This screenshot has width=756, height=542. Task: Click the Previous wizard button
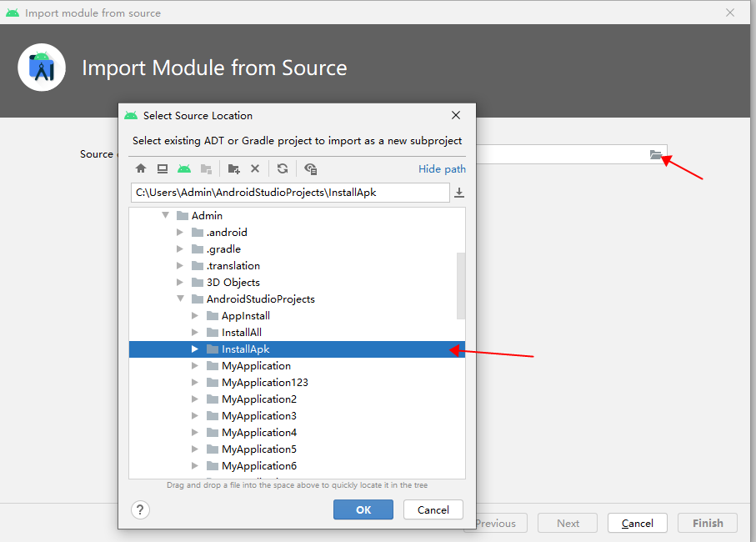point(502,523)
